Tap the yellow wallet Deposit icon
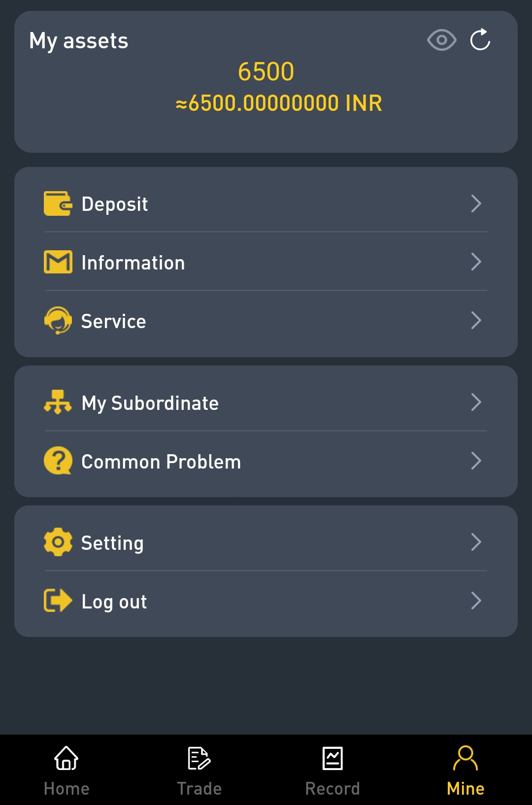The image size is (532, 805). [58, 203]
